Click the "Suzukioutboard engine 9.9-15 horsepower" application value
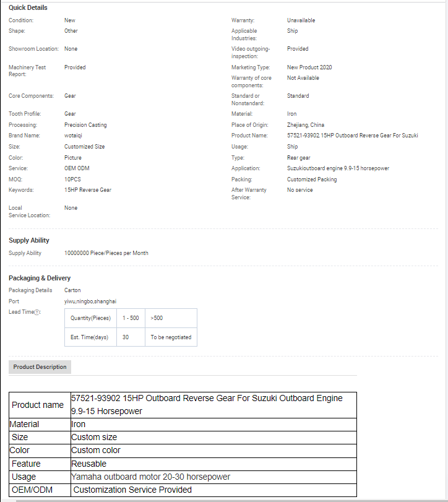The height and width of the screenshot is (502, 448). click(x=338, y=168)
